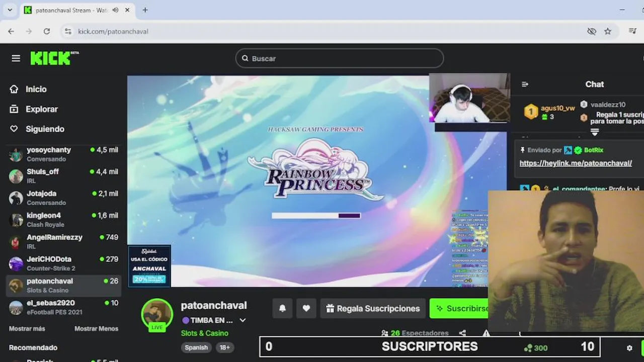This screenshot has width=644, height=362.
Task: Select patoanchaval channel in the sidebar
Action: coord(63,285)
